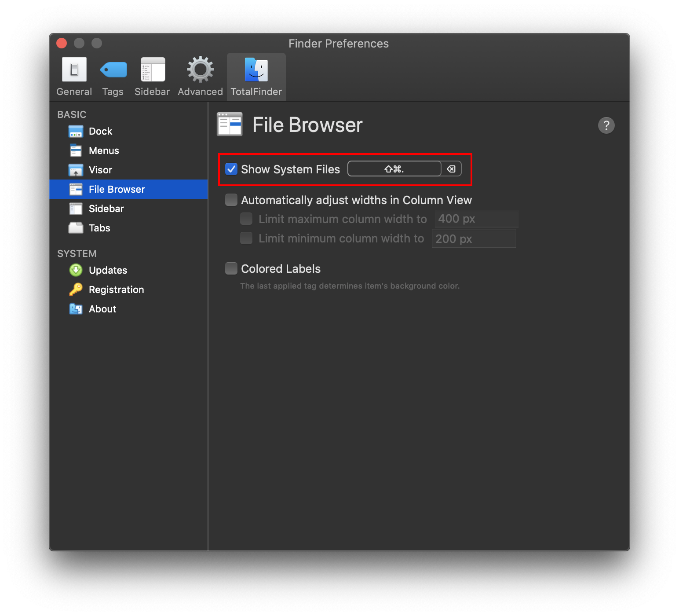Disable the Show System Files checkbox
Viewport: 679px width, 616px height.
tap(231, 169)
